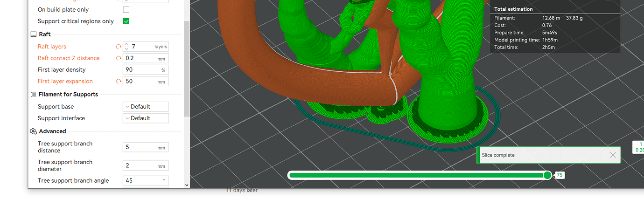Reset First layer expansion value
The height and width of the screenshot is (206, 644).
pos(119,82)
